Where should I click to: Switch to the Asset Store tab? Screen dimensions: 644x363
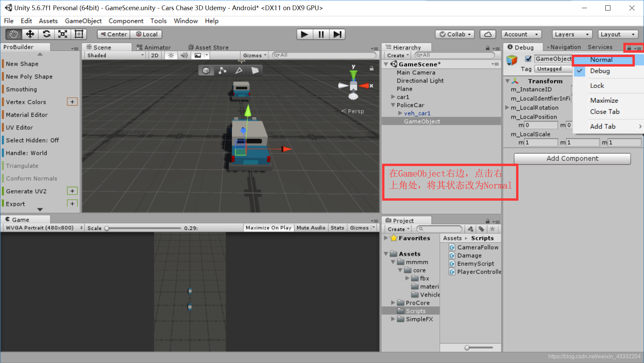point(208,48)
